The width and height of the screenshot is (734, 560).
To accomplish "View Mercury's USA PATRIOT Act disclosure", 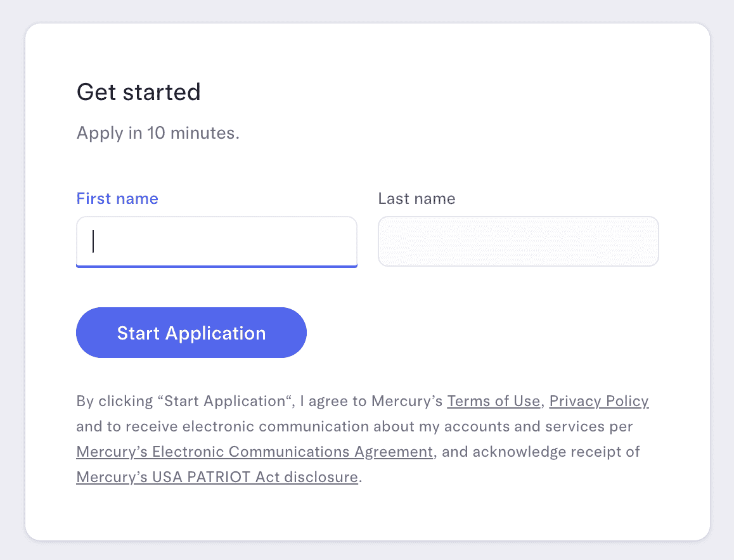I will point(217,477).
